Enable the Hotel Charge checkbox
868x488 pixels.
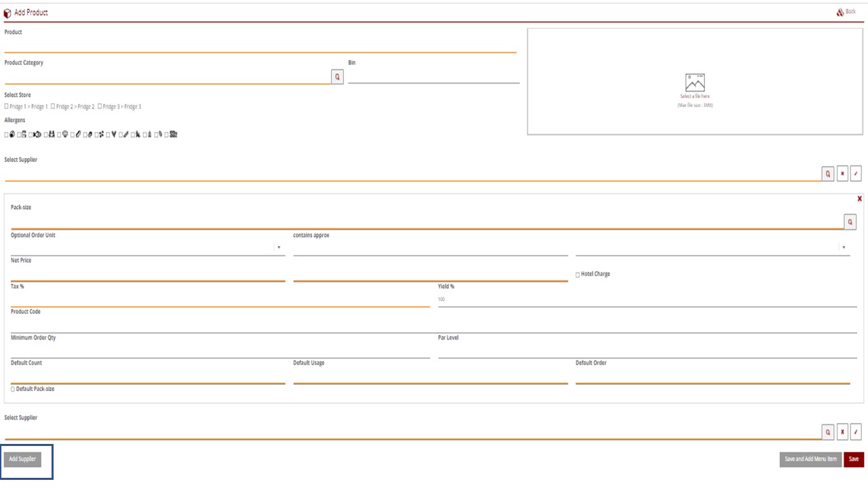578,274
